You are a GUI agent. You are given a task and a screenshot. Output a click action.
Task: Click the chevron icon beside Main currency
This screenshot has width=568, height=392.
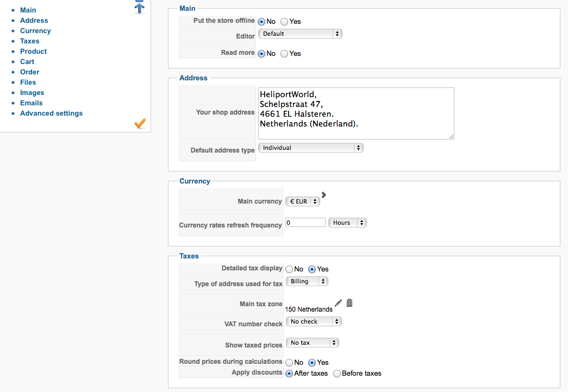click(x=324, y=195)
